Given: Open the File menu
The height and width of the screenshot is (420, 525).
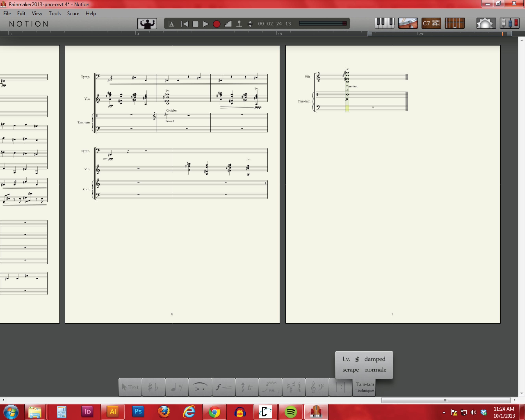Looking at the screenshot, I should tap(7, 13).
